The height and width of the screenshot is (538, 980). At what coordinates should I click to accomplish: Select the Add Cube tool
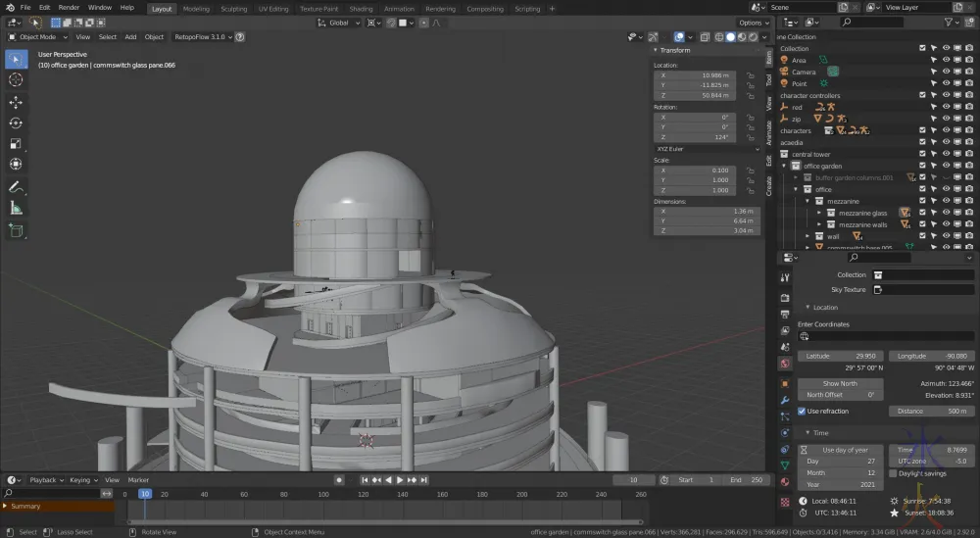click(x=17, y=230)
